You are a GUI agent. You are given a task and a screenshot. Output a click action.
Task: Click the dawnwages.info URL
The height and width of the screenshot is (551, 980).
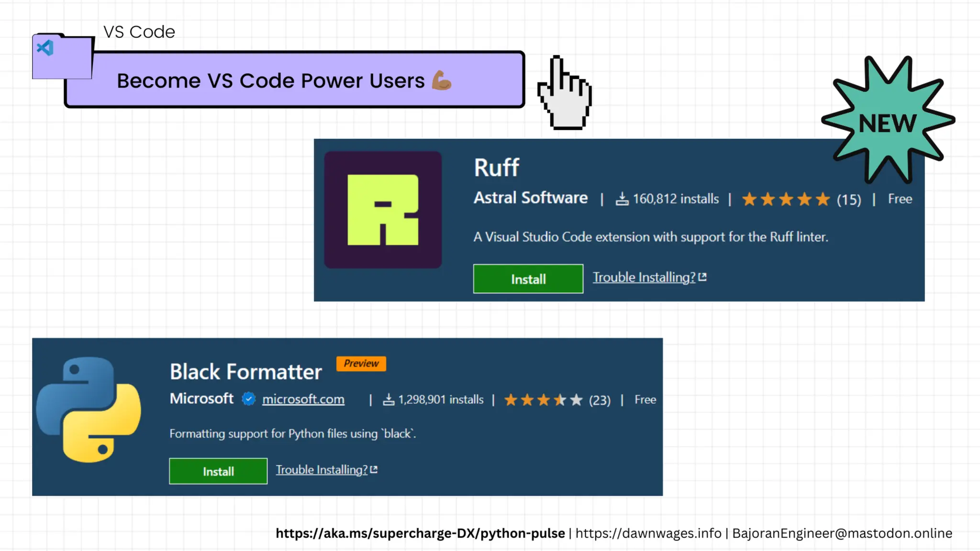coord(648,533)
